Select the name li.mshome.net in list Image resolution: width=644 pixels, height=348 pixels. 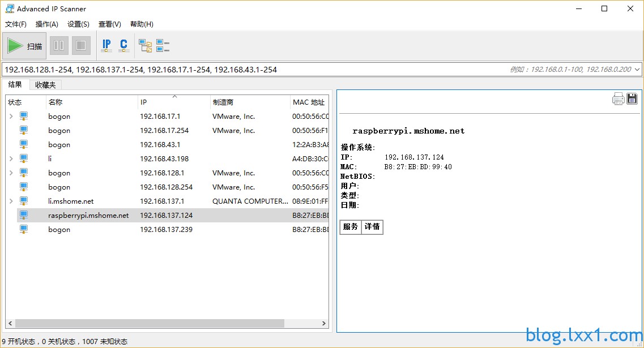(x=71, y=201)
